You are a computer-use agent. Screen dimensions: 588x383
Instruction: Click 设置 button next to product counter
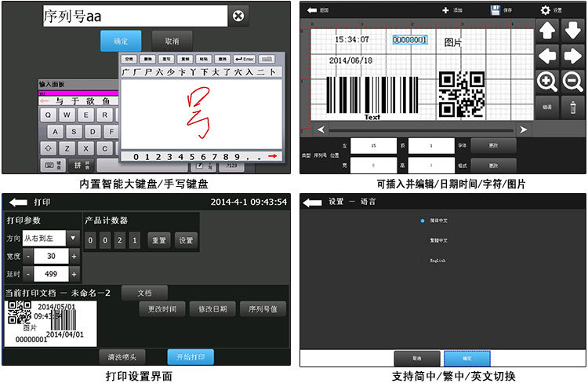tap(186, 240)
